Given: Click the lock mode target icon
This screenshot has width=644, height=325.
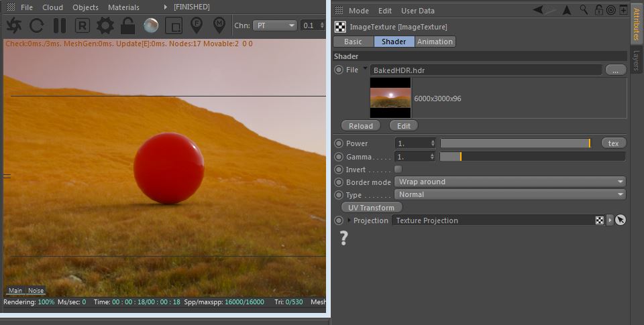Looking at the screenshot, I should [x=610, y=10].
